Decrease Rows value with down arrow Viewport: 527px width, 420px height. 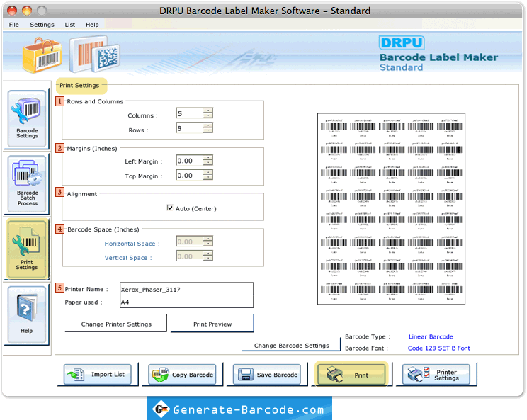coord(208,130)
